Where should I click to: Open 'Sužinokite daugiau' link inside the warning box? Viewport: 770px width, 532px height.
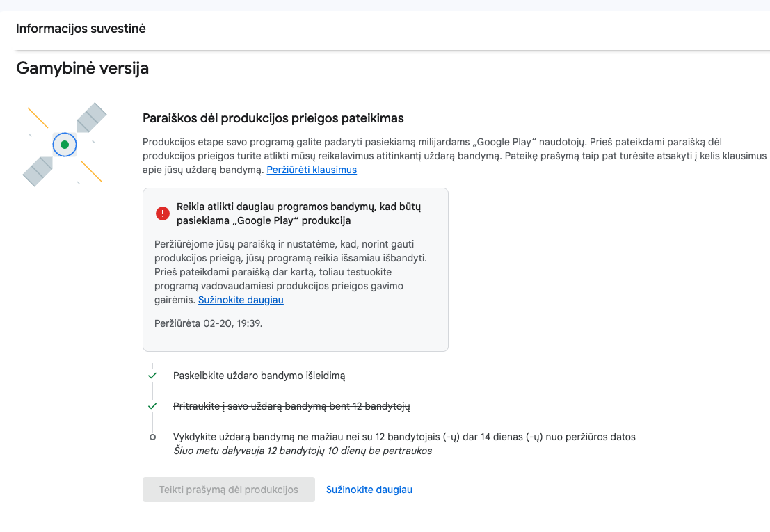241,300
